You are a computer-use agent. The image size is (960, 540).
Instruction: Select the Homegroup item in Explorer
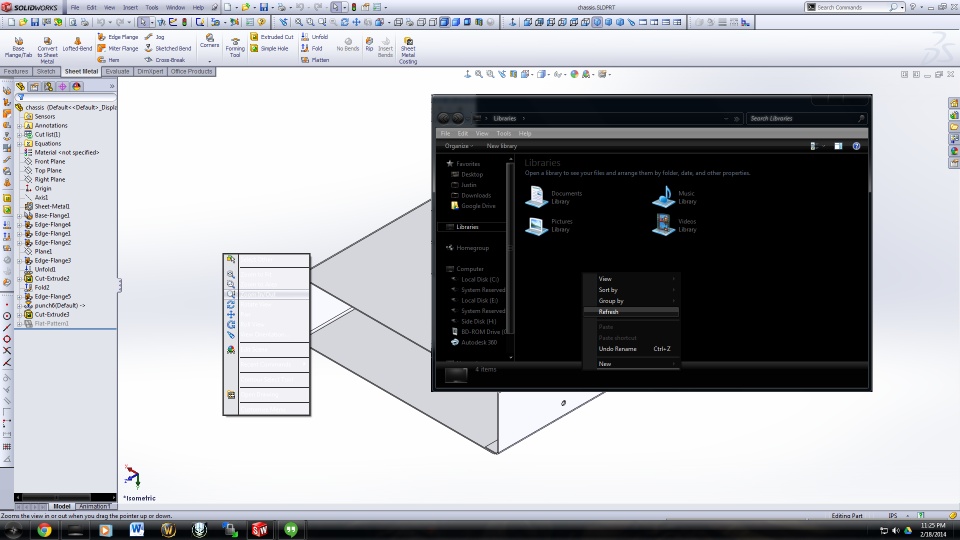pyautogui.click(x=472, y=248)
